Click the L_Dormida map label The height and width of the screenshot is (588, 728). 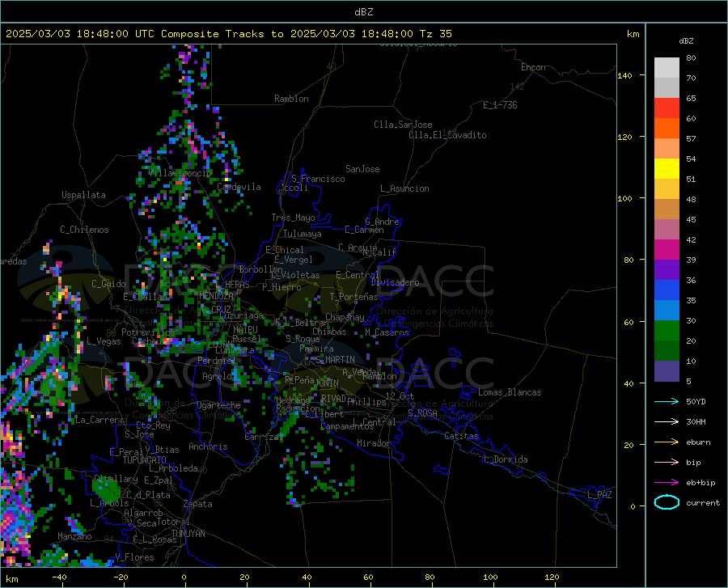pos(506,459)
